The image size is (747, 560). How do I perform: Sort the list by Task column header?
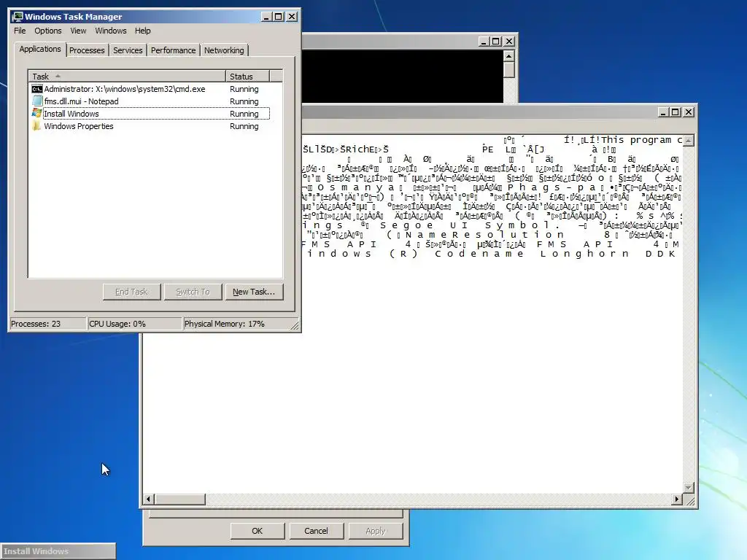tap(127, 76)
